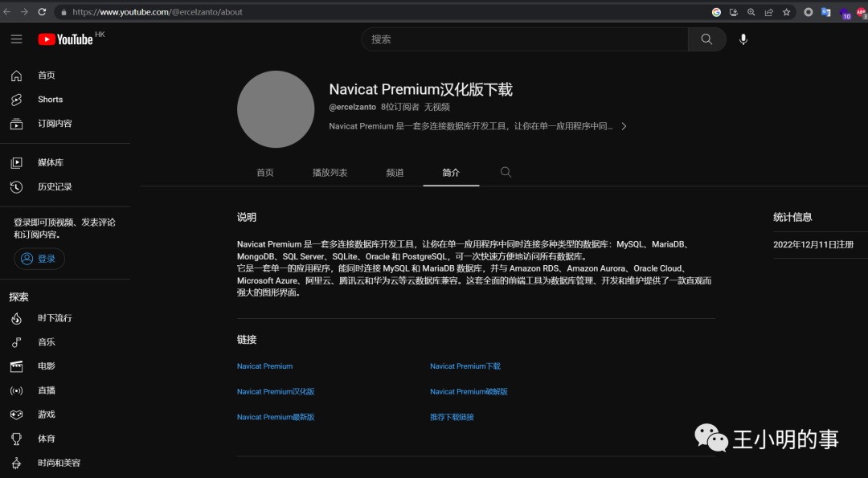Screen dimensions: 868x478
Task: Click the install app icon in address bar
Action: coord(734,12)
